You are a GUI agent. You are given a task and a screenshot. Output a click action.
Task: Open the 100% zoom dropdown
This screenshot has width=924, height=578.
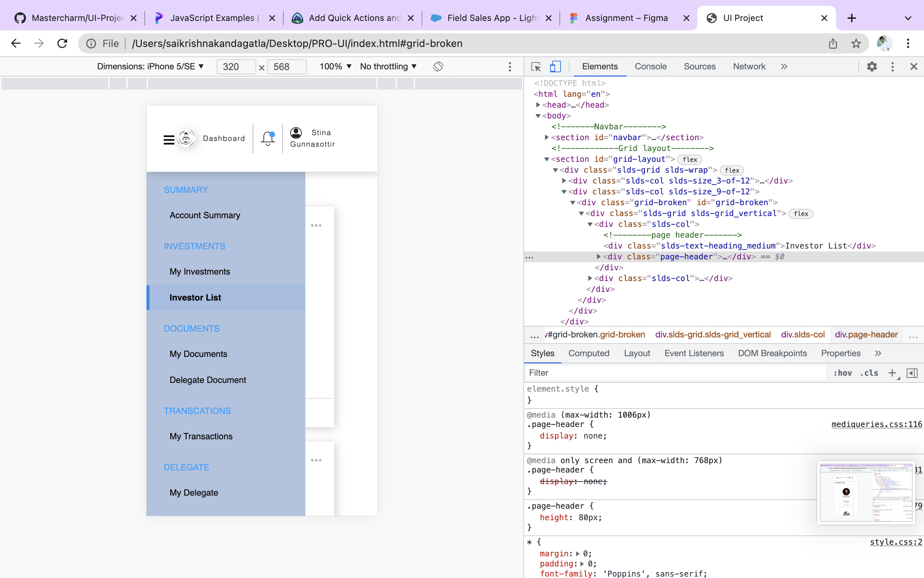click(x=335, y=66)
